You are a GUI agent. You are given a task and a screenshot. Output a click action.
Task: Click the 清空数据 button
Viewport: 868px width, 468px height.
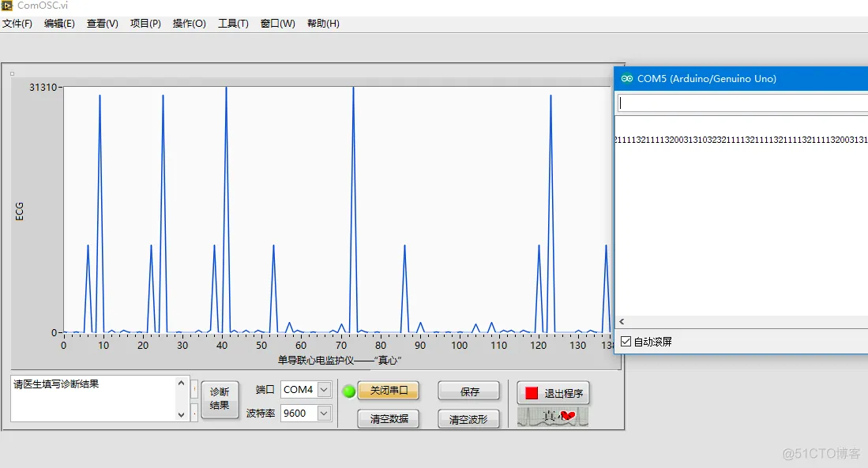[389, 419]
